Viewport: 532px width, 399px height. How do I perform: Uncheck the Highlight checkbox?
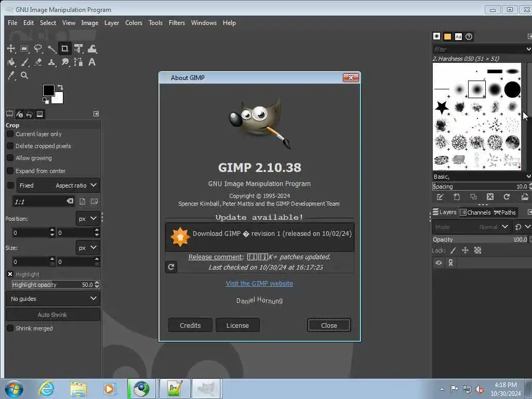click(x=10, y=274)
